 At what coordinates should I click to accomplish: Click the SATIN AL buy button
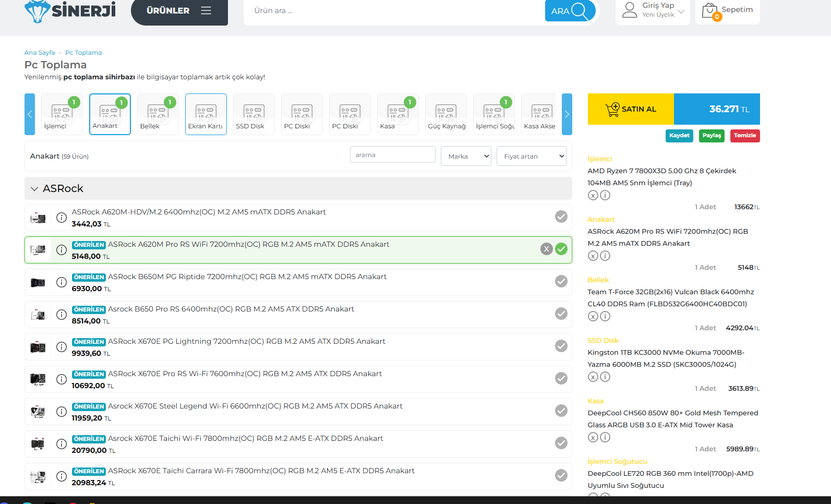[631, 109]
